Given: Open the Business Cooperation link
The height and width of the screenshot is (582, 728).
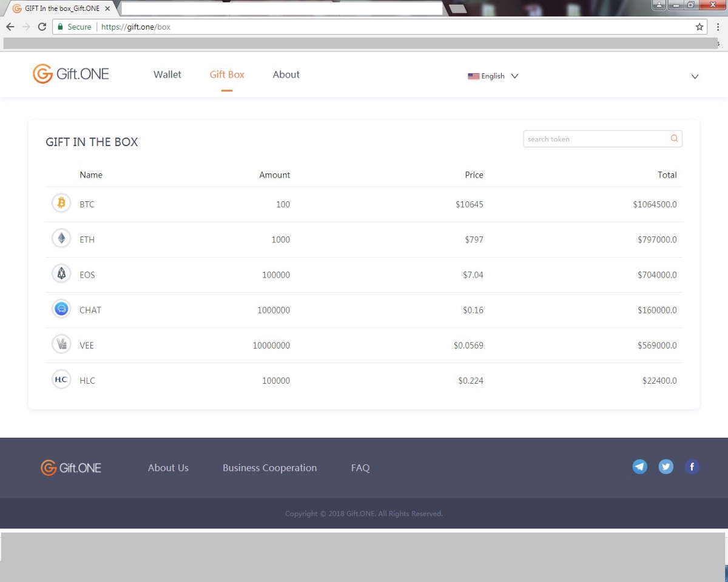Looking at the screenshot, I should click(x=269, y=467).
